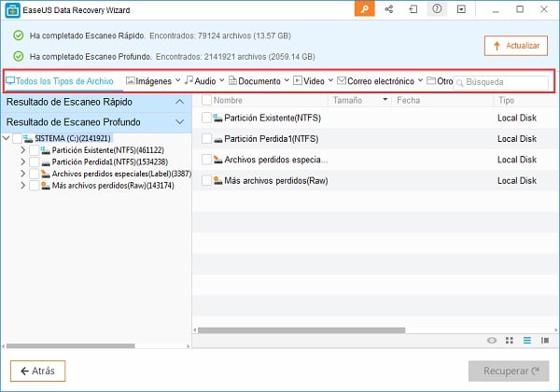
Task: Select Todos los Tipos de Archivo tab
Action: pos(60,81)
